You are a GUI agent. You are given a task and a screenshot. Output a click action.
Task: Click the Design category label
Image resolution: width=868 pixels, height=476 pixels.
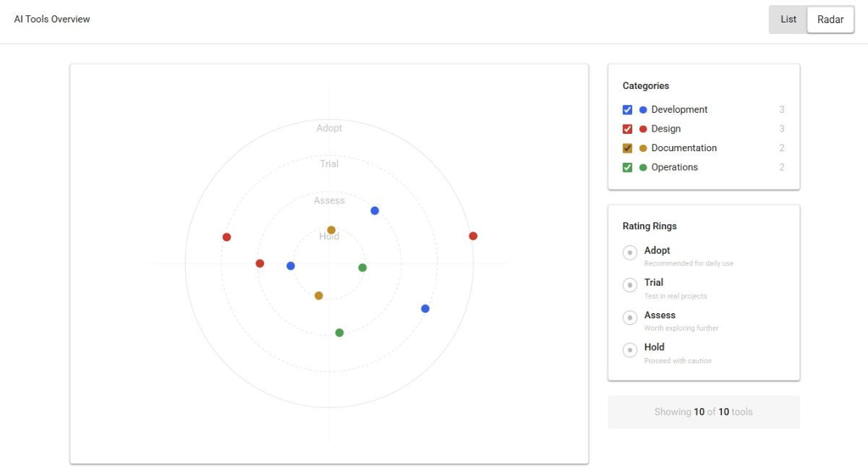coord(665,129)
